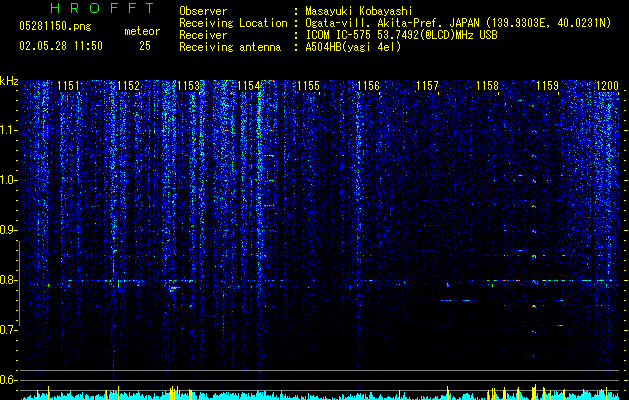Click the 1152 time axis label
The height and width of the screenshot is (400, 629).
(x=128, y=86)
